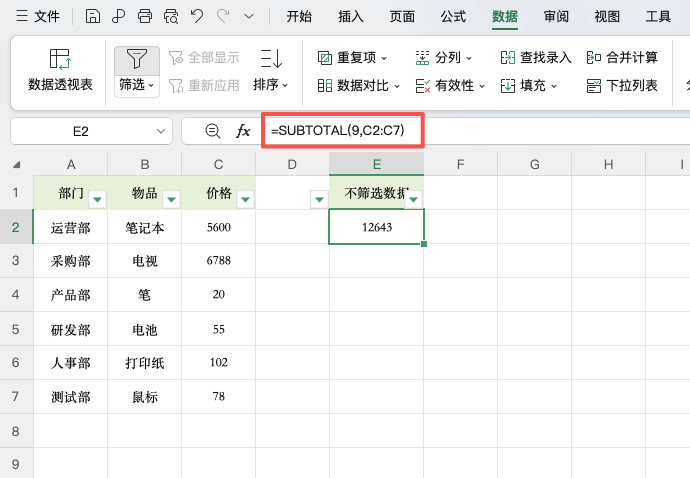Open the 数据对比 dropdown
Image resolution: width=690 pixels, height=478 pixels.
(359, 85)
